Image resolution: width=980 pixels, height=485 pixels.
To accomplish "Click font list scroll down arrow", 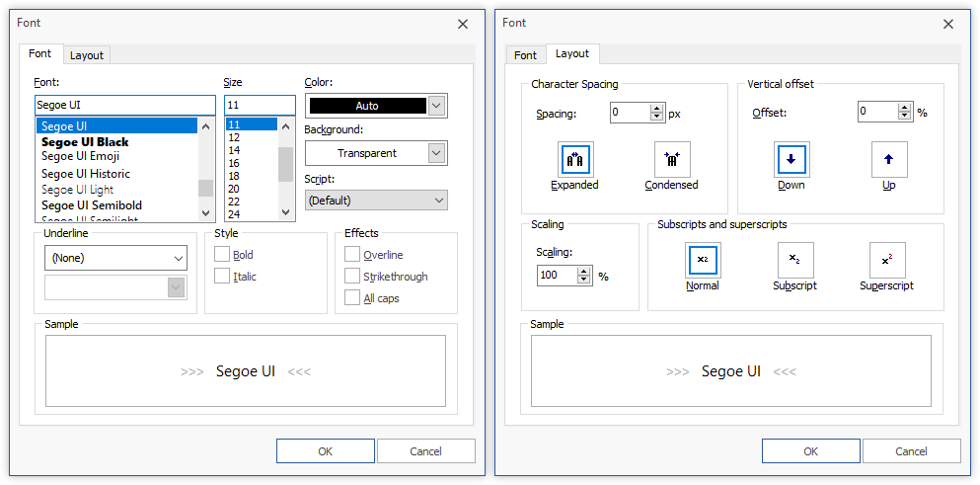I will click(206, 212).
